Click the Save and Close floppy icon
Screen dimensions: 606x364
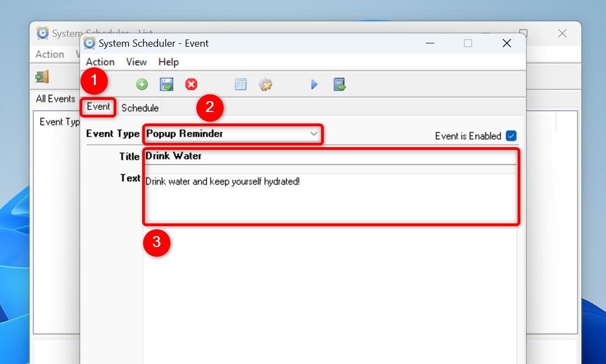[x=166, y=84]
